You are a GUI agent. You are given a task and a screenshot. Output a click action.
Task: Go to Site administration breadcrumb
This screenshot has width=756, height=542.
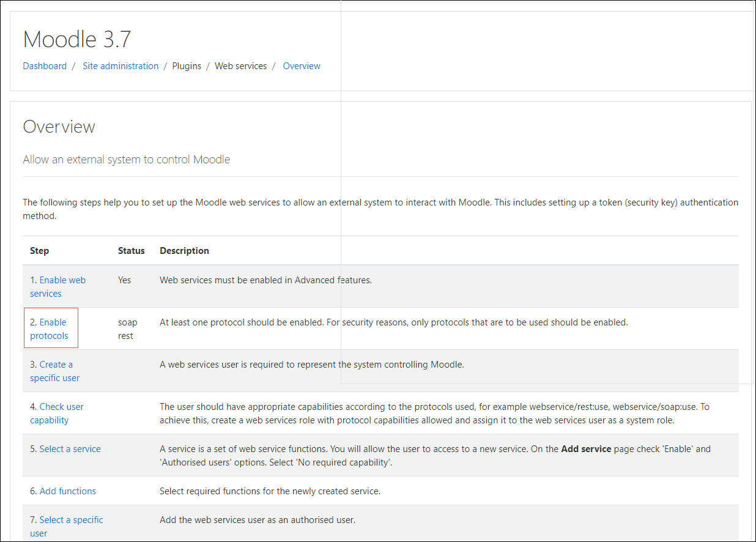(x=120, y=66)
